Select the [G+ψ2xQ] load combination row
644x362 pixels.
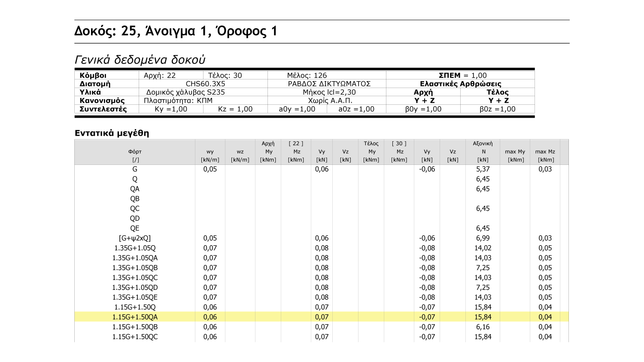(135, 238)
